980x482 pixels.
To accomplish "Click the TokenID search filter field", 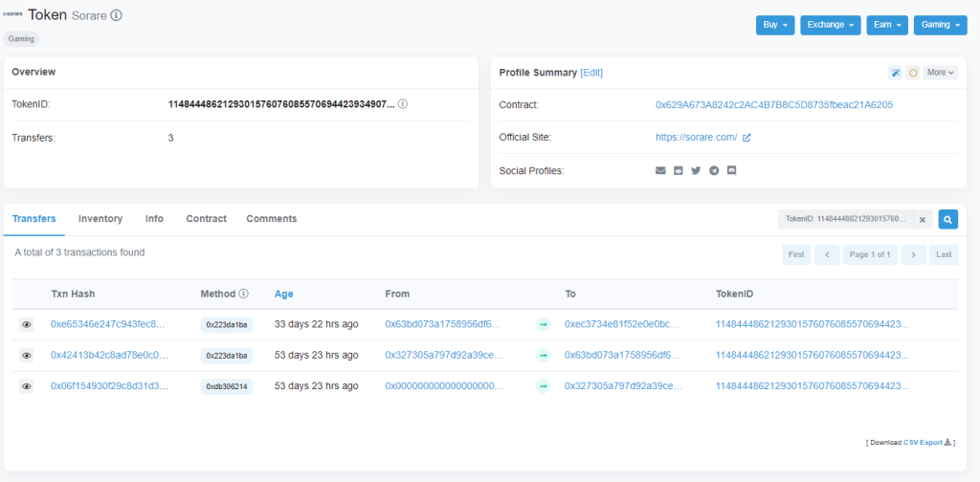I will pyautogui.click(x=846, y=220).
